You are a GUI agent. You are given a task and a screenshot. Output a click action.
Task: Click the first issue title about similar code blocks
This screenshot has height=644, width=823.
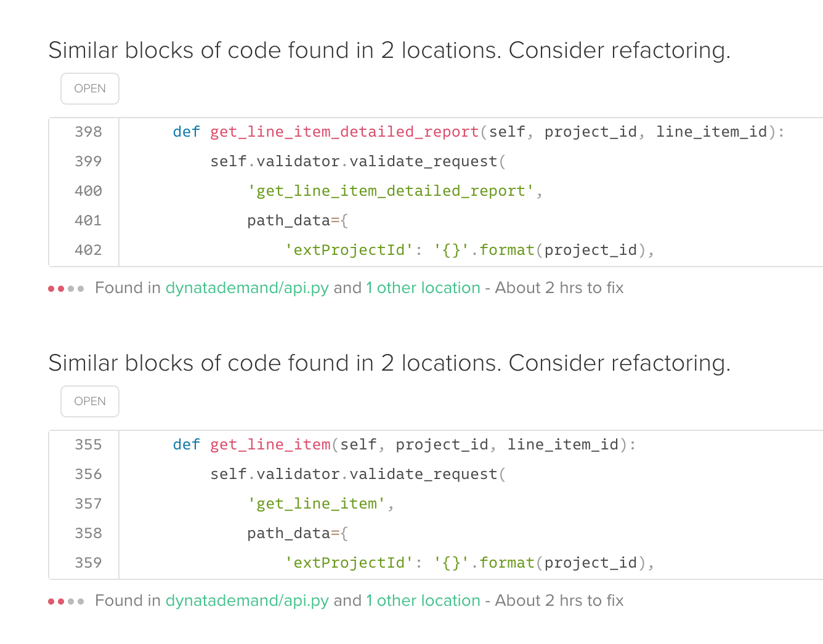(389, 50)
